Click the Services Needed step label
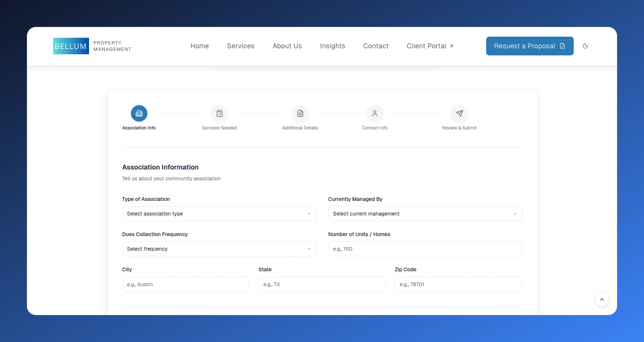 tap(220, 128)
